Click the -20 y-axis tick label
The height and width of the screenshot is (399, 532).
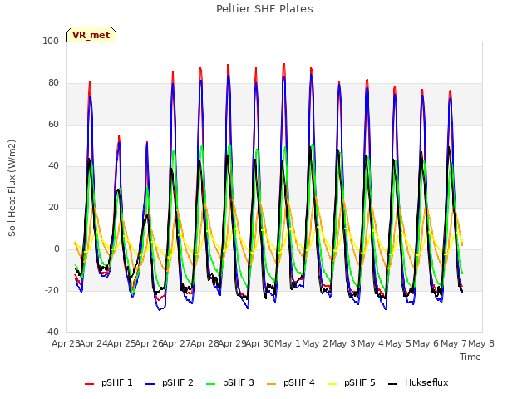tap(52, 290)
